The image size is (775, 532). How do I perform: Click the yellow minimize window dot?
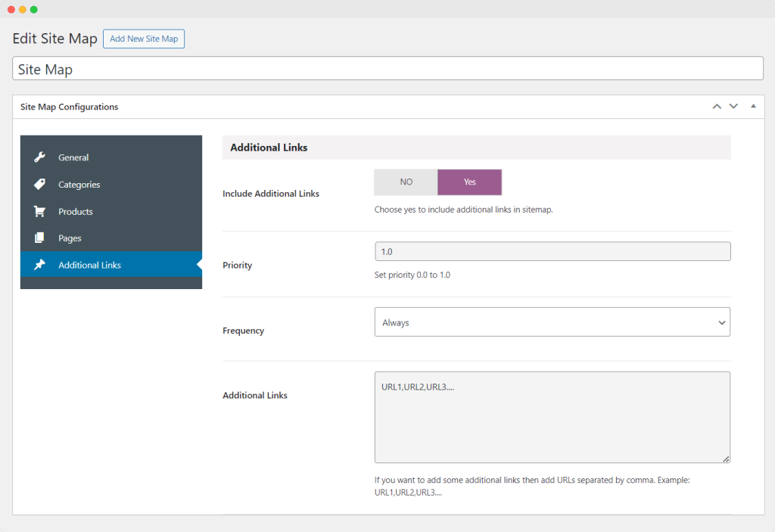[x=22, y=9]
